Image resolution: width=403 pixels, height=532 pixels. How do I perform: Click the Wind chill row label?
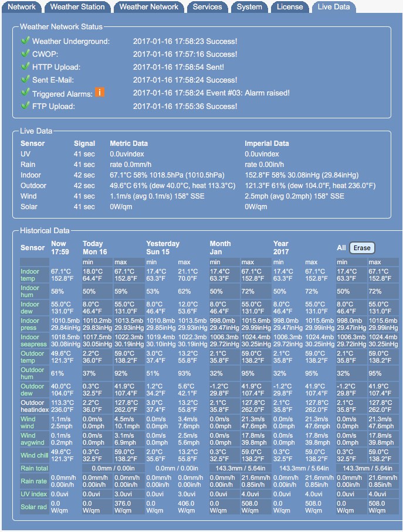click(x=34, y=456)
